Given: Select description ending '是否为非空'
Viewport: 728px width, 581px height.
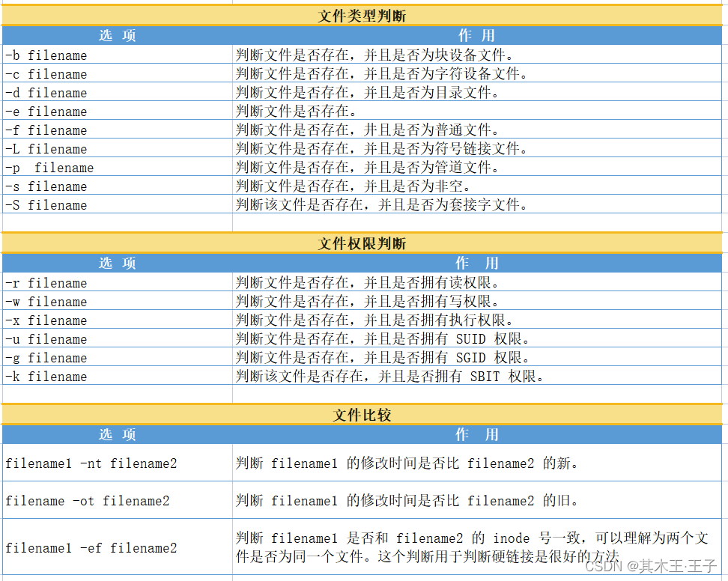Looking at the screenshot, I should (477, 186).
